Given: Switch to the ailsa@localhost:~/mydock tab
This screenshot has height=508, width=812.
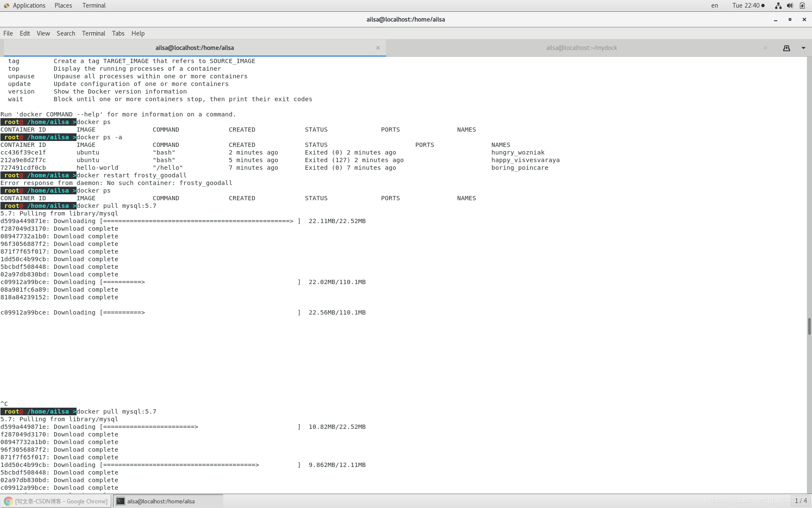Looking at the screenshot, I should [581, 48].
